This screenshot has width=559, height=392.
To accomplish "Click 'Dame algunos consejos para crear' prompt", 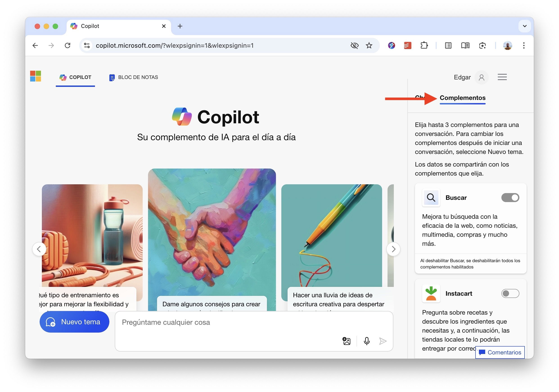I will (211, 304).
